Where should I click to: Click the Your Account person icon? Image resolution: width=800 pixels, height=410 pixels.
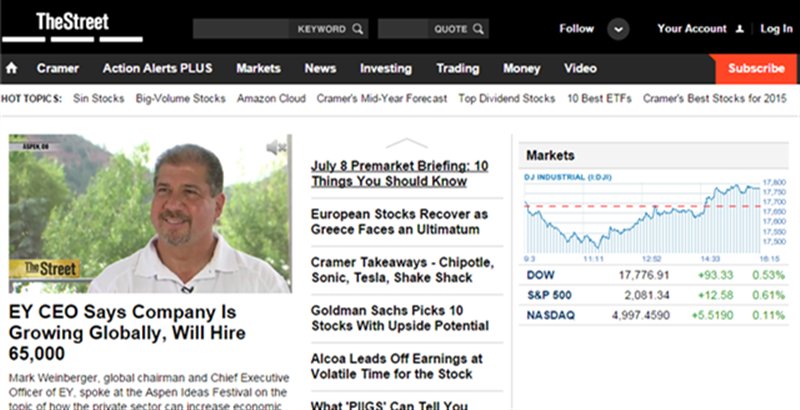[739, 29]
